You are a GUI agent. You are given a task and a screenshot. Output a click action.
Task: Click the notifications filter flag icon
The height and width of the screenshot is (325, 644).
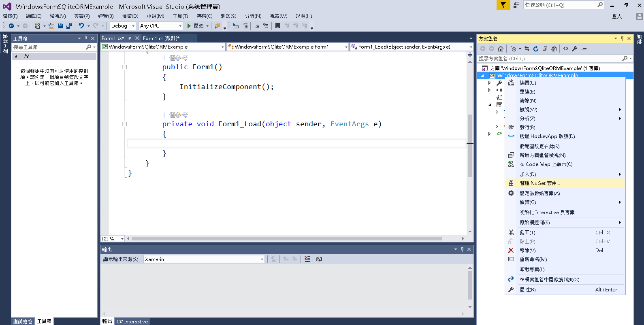click(x=503, y=5)
